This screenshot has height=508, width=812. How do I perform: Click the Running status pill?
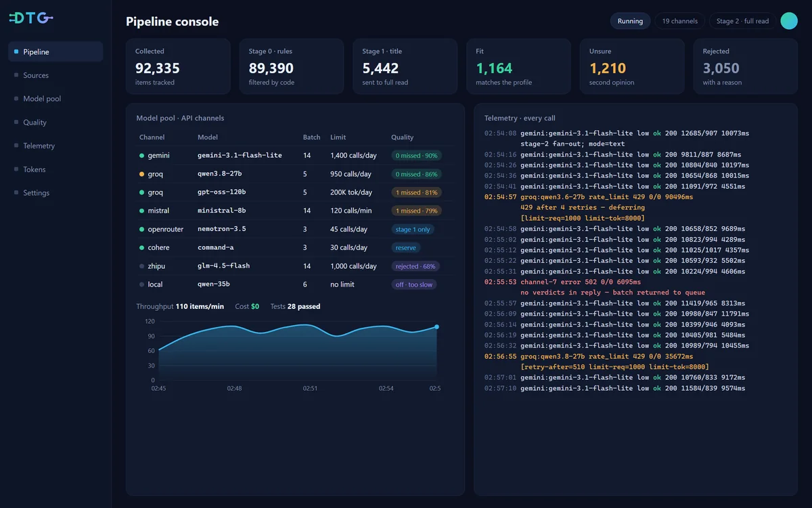pyautogui.click(x=630, y=21)
